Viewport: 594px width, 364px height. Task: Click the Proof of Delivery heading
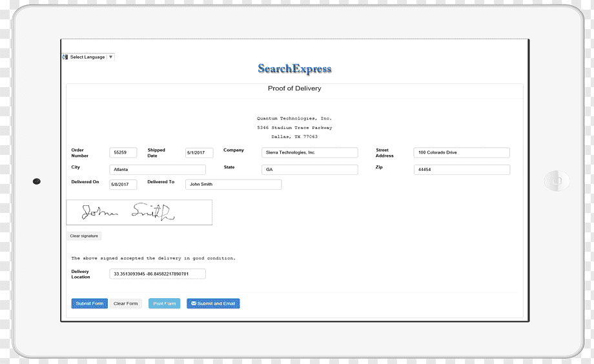click(294, 88)
